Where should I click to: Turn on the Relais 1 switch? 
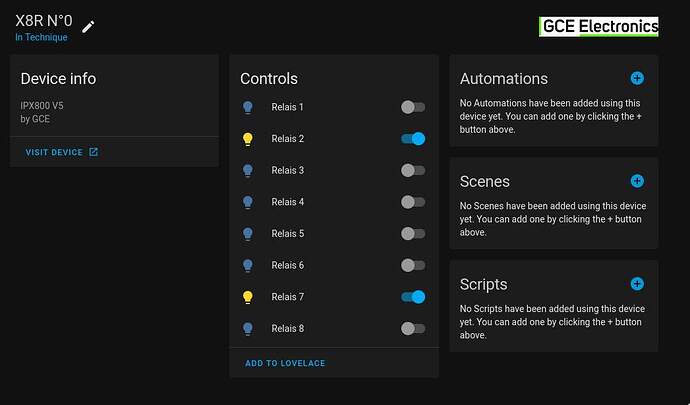coord(413,107)
